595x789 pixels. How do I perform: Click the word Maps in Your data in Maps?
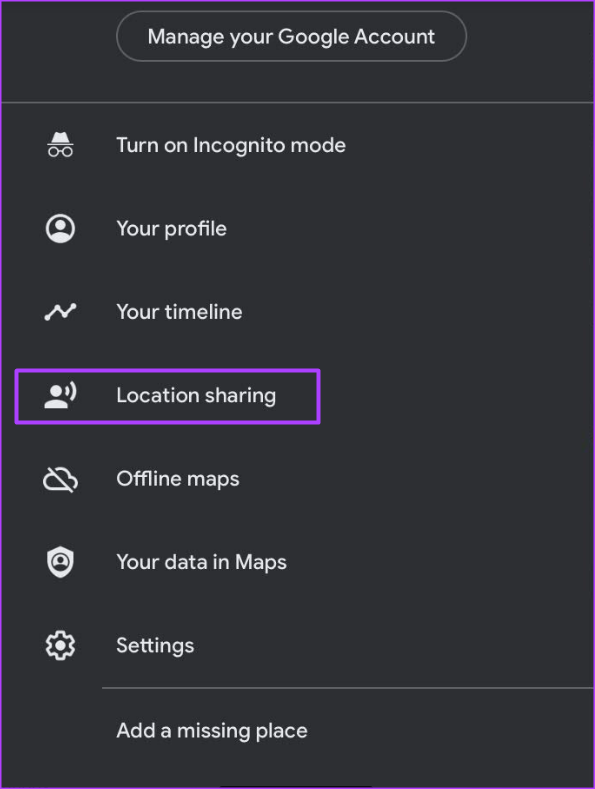[261, 563]
